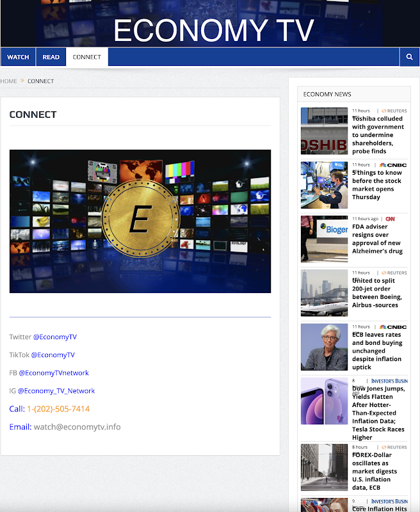Open Toshiba story thumbnail image

(324, 131)
